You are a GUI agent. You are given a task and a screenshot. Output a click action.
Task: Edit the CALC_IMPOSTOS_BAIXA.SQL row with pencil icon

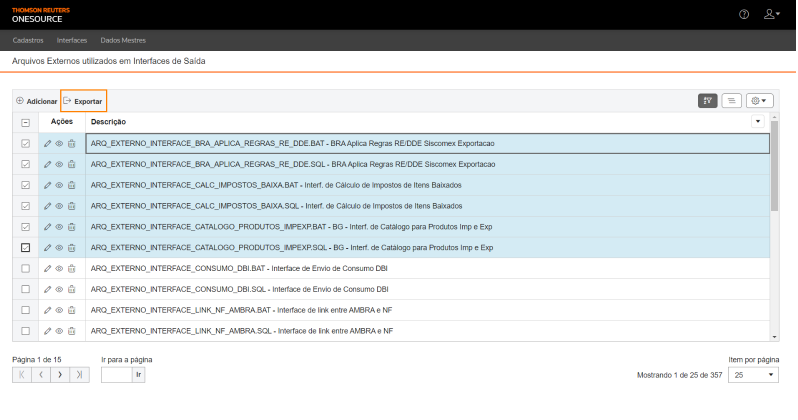click(47, 206)
